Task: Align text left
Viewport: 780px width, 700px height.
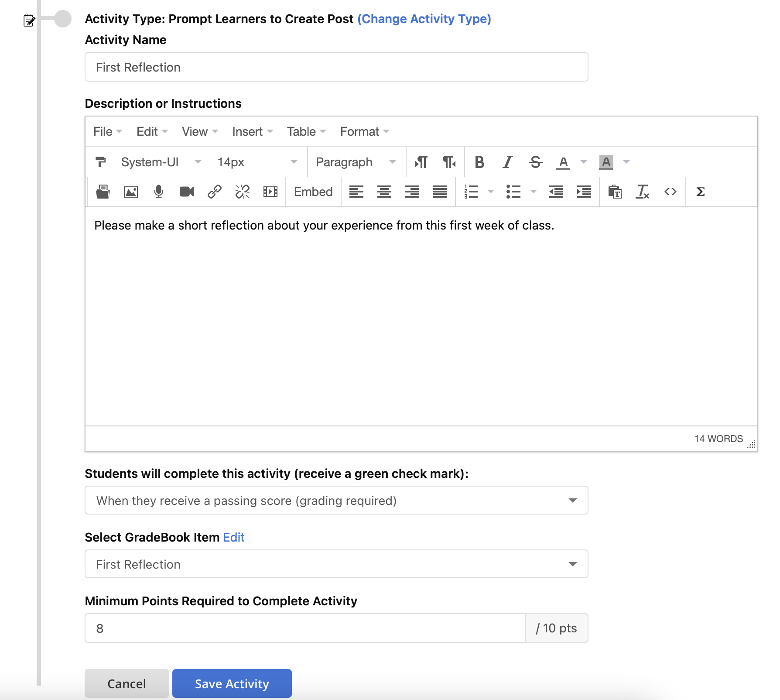Action: [356, 192]
